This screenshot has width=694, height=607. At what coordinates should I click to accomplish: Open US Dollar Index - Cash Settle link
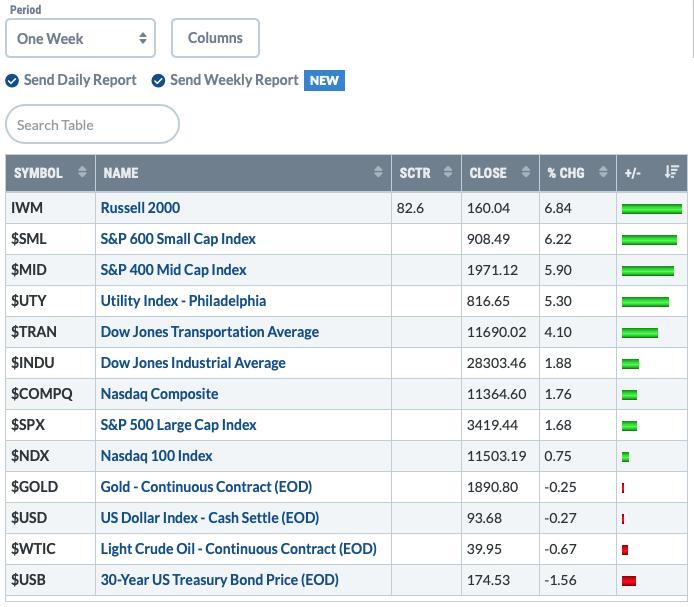click(x=210, y=518)
